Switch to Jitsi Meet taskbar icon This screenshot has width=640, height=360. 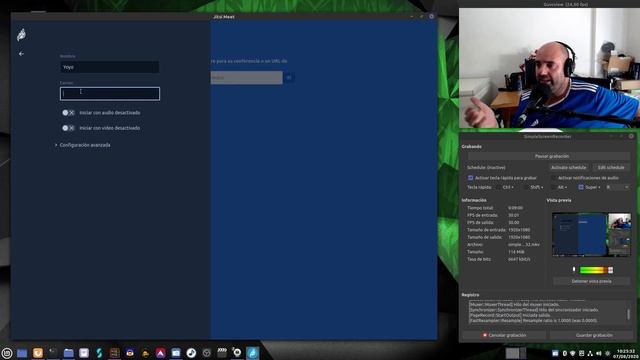[x=253, y=353]
